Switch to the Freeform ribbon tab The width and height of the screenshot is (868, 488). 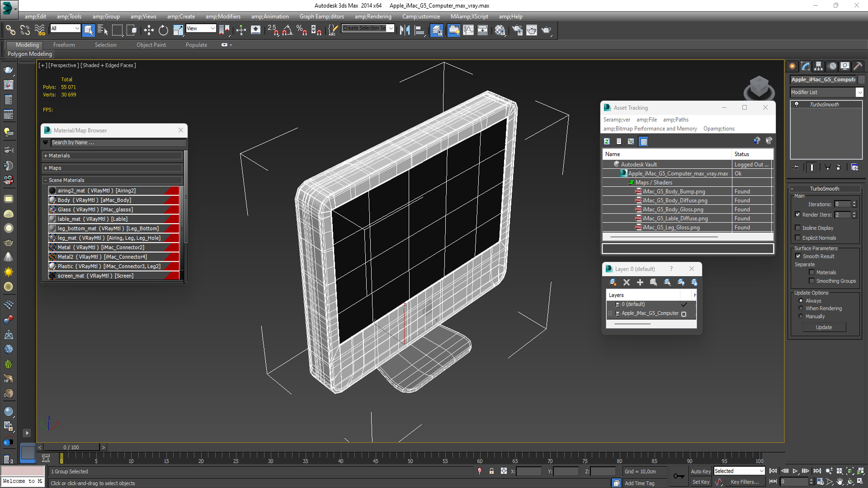(x=64, y=45)
